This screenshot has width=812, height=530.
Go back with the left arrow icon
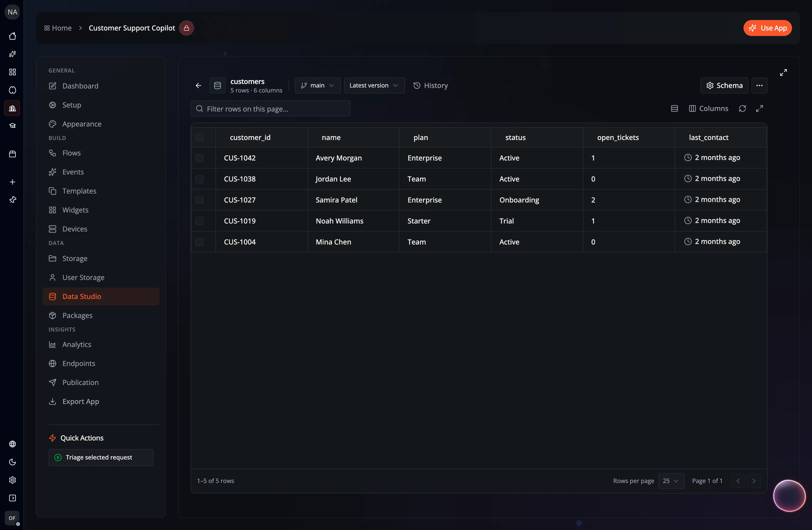198,85
